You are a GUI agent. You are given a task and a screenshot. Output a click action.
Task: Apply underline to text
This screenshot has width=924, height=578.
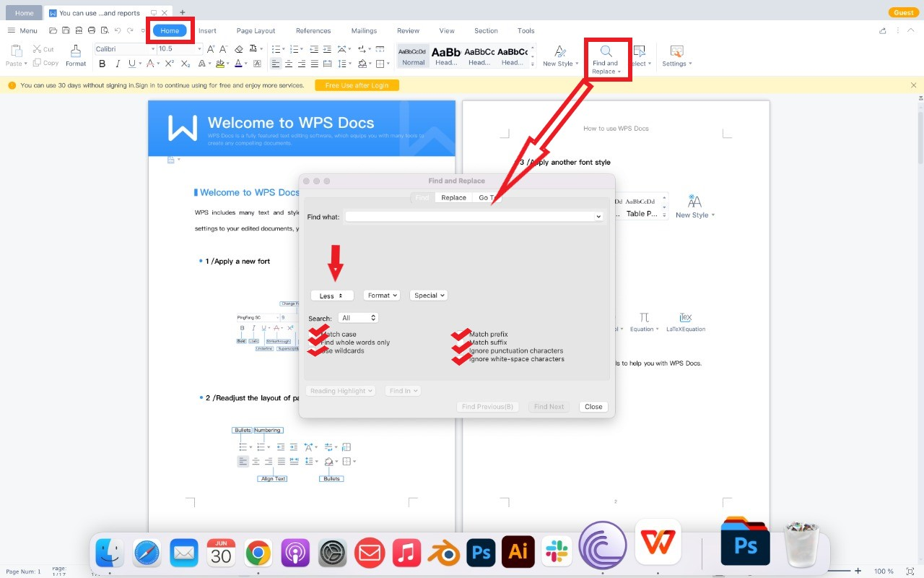point(131,64)
